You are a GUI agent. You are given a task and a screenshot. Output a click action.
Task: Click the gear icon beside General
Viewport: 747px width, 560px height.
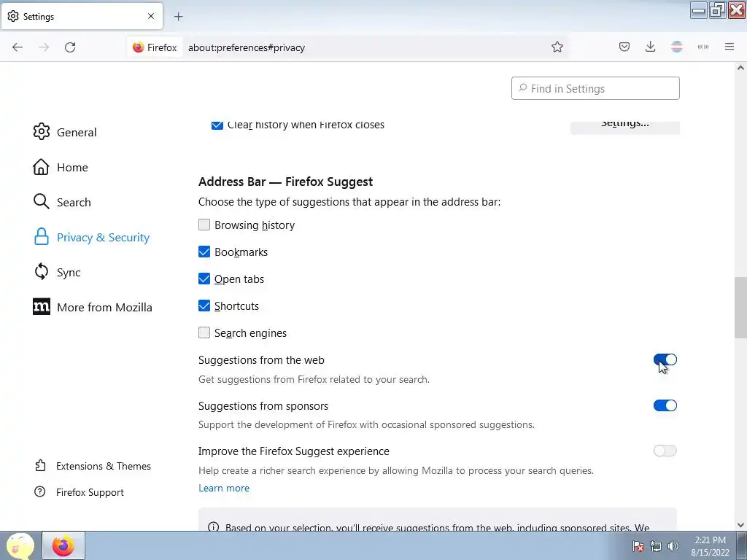click(42, 131)
